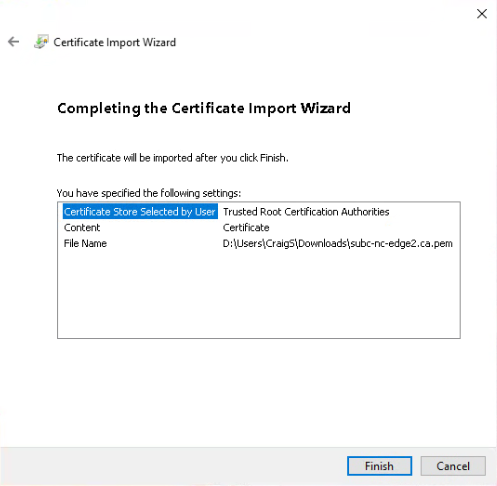Click the 'You have specified the following settings' label
The width and height of the screenshot is (497, 486).
point(149,193)
